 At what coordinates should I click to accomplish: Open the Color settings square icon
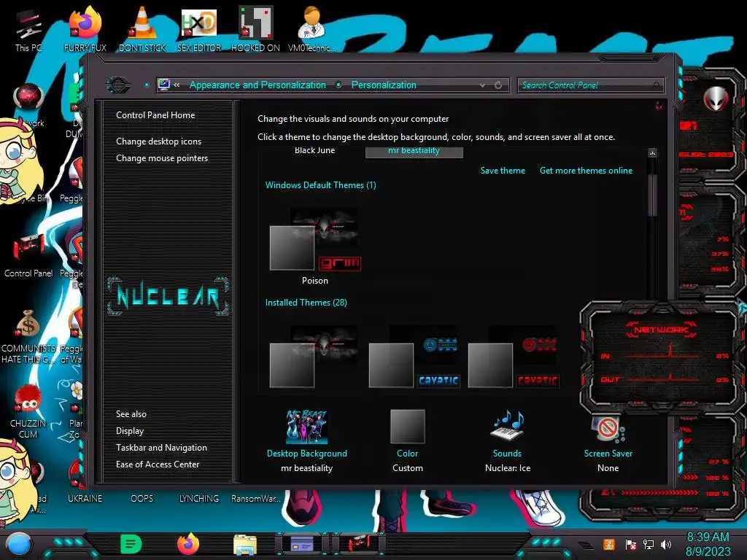coord(407,426)
